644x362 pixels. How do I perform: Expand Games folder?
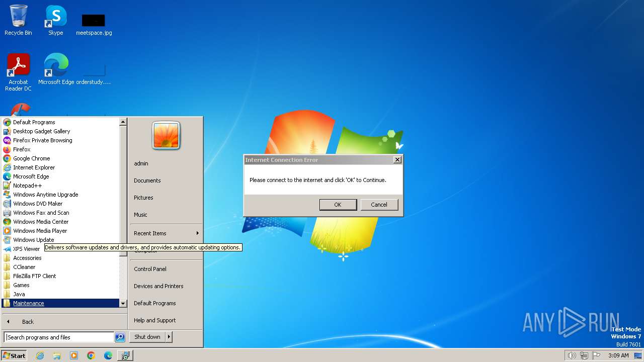tap(60, 285)
